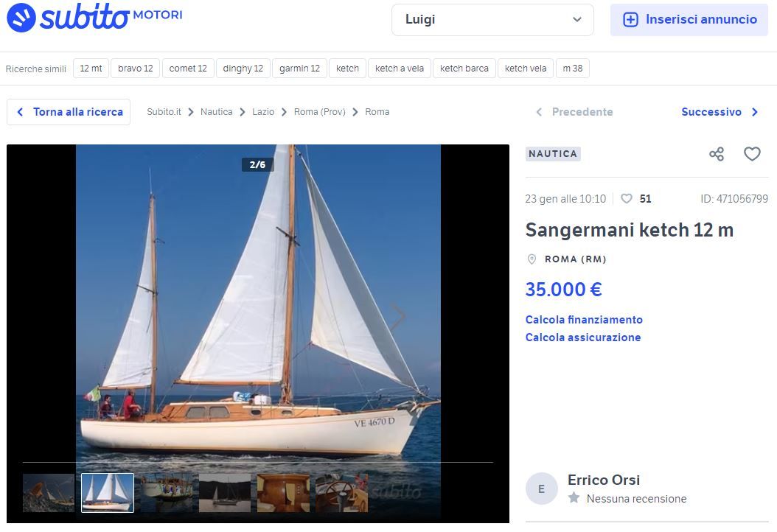Save listing with the heart icon
The image size is (777, 532).
752,154
